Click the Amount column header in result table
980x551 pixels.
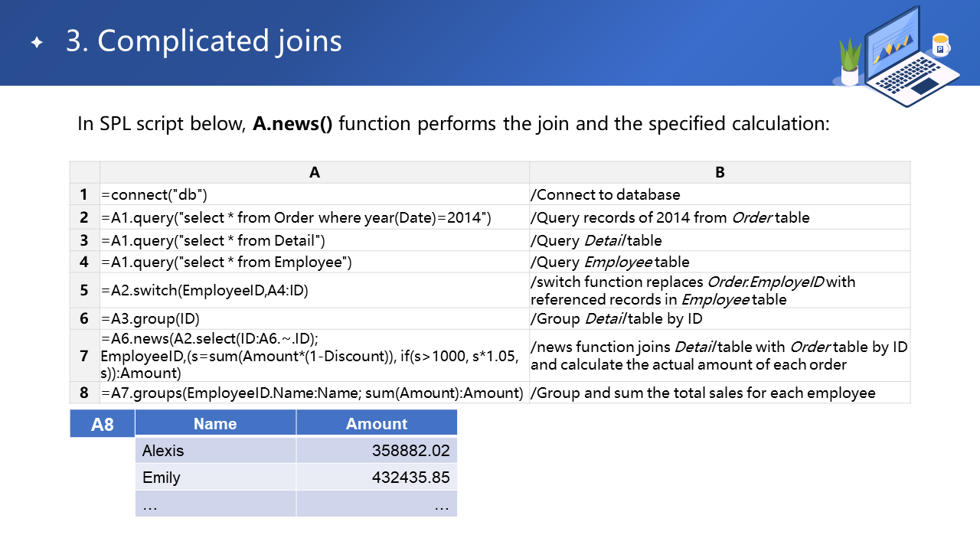tap(377, 424)
